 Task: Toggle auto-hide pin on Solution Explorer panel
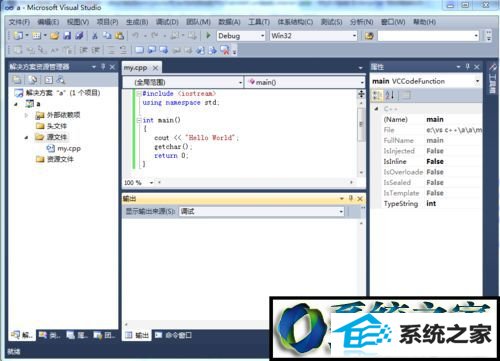(103, 67)
